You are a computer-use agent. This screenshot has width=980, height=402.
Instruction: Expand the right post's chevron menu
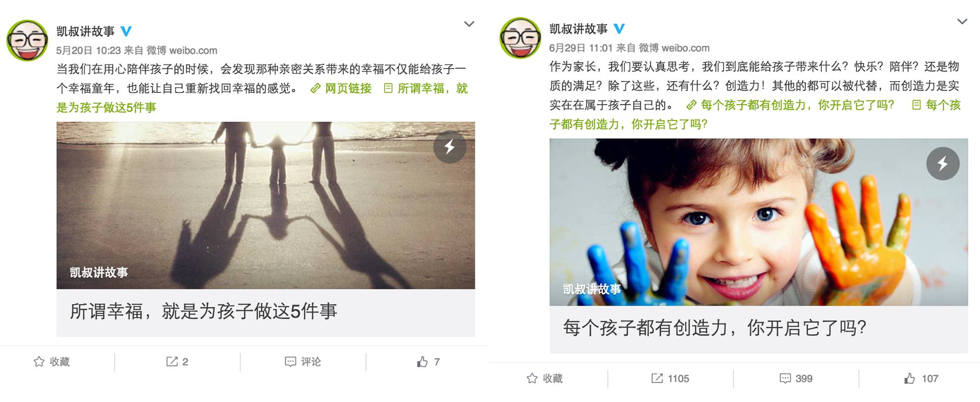pyautogui.click(x=962, y=21)
